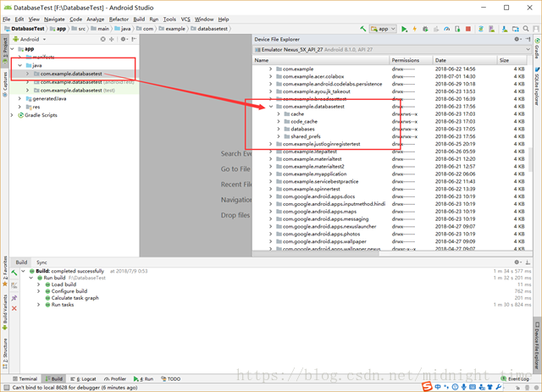The image size is (542, 392).
Task: Open the Tools menu
Action: (x=169, y=19)
